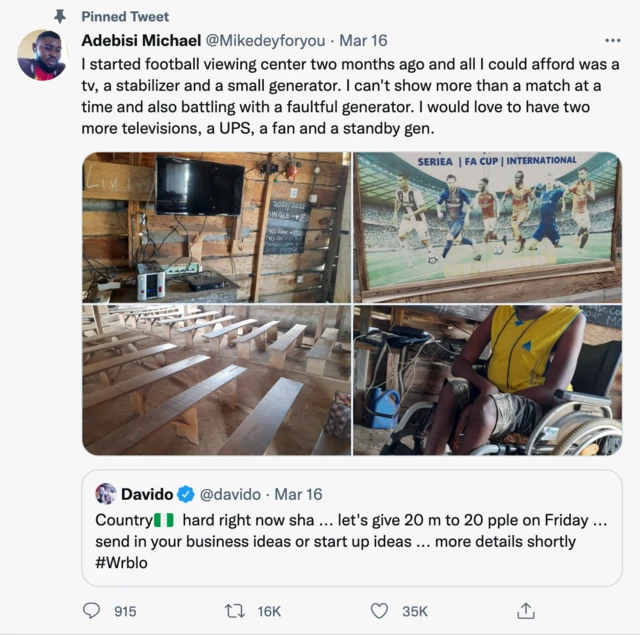This screenshot has height=635, width=640.
Task: View the football players banner photo
Action: (487, 227)
